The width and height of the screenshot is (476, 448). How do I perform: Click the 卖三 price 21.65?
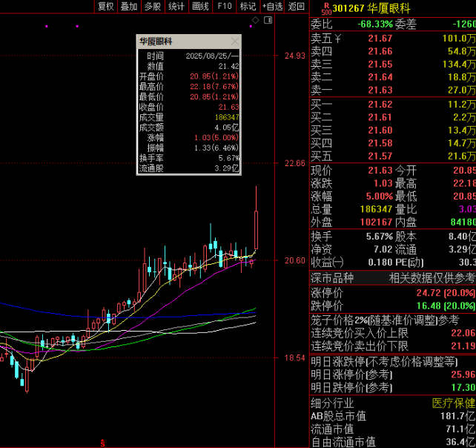[x=380, y=65]
